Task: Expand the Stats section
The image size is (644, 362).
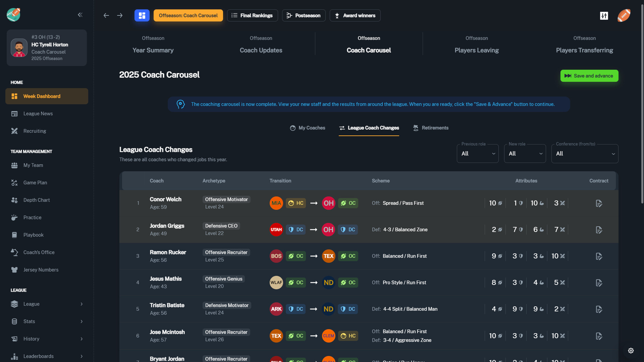Action: (x=47, y=321)
